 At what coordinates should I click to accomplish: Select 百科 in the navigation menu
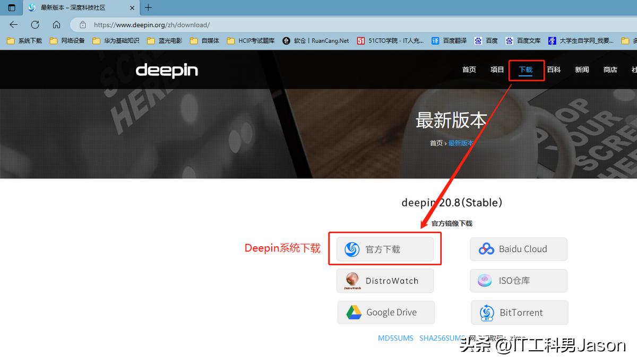554,69
